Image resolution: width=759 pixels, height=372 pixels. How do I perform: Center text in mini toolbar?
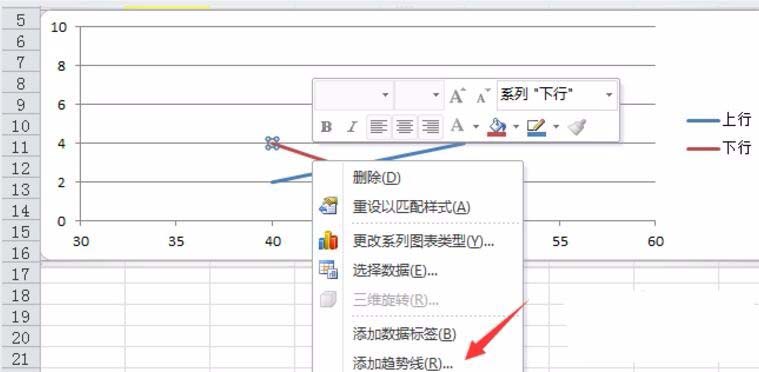[x=405, y=127]
